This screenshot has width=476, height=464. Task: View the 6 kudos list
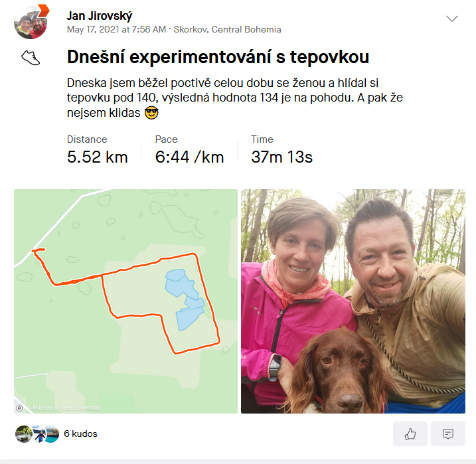[x=80, y=433]
